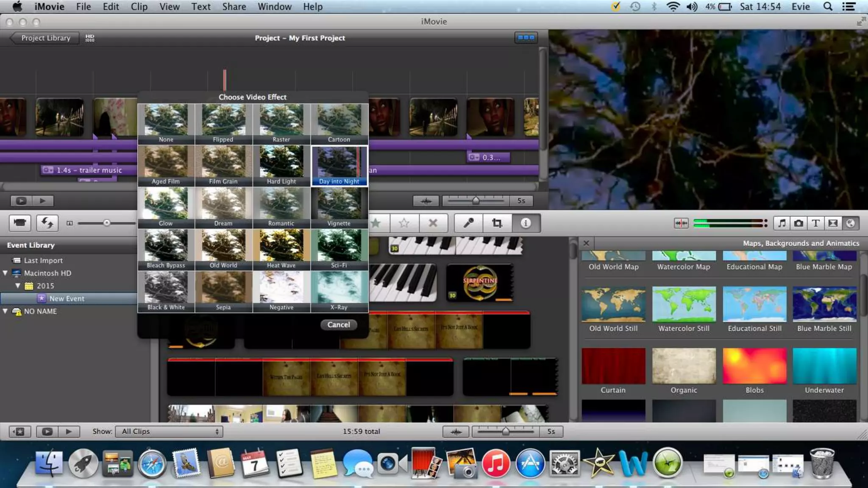Unmark the selection with the hollow star button

[x=404, y=223]
